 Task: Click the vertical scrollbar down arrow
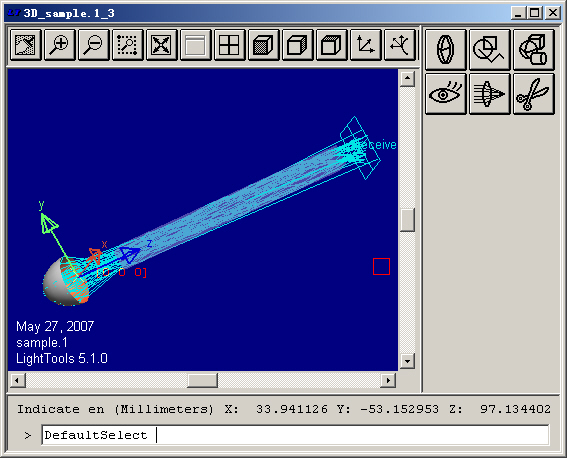pyautogui.click(x=407, y=361)
